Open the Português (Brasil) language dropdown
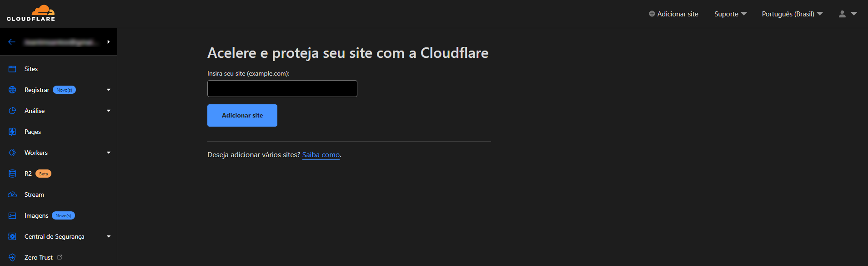Image resolution: width=868 pixels, height=266 pixels. pos(792,14)
